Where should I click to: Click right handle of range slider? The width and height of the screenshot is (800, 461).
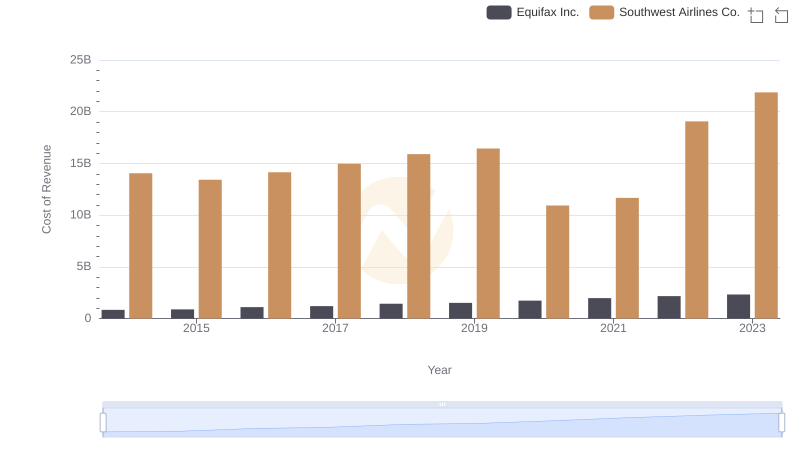tap(782, 422)
